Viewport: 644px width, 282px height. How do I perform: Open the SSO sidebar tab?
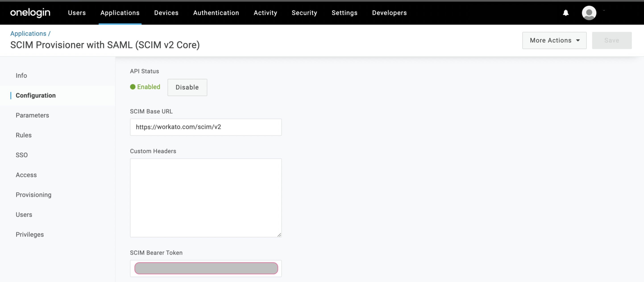22,155
